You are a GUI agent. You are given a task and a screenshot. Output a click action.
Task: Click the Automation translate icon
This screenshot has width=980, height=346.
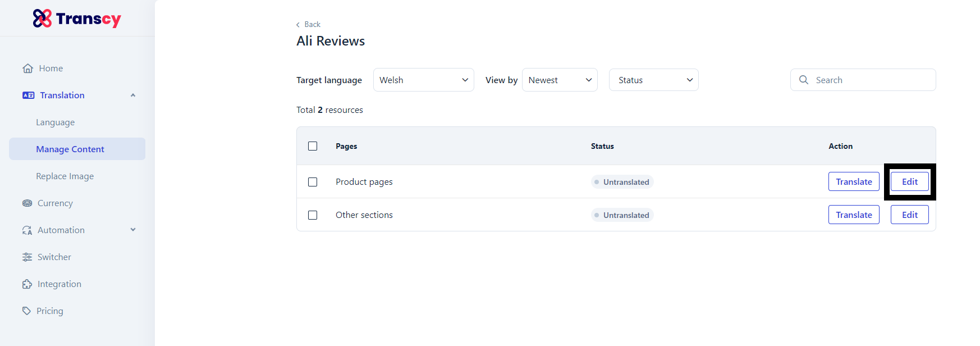(x=27, y=230)
